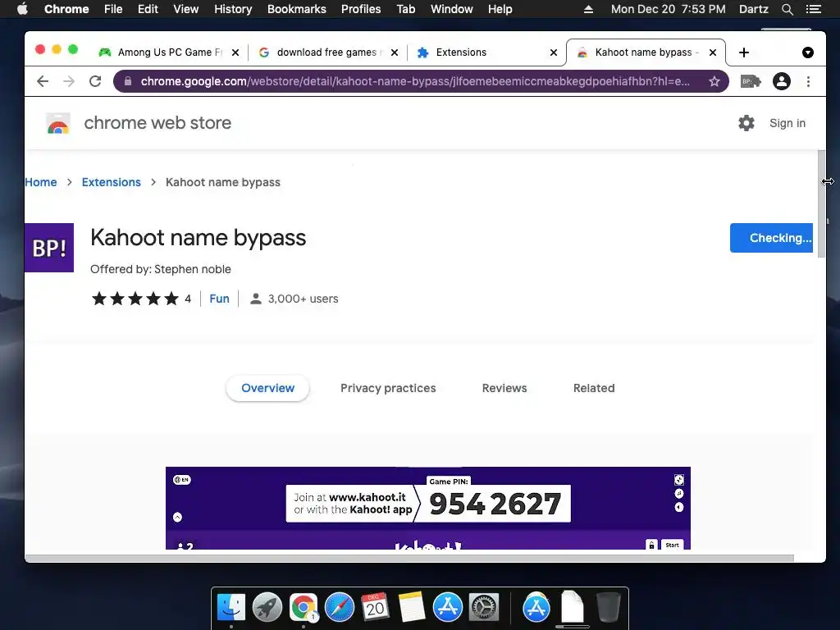Open the History menu
The height and width of the screenshot is (630, 840).
coord(233,9)
